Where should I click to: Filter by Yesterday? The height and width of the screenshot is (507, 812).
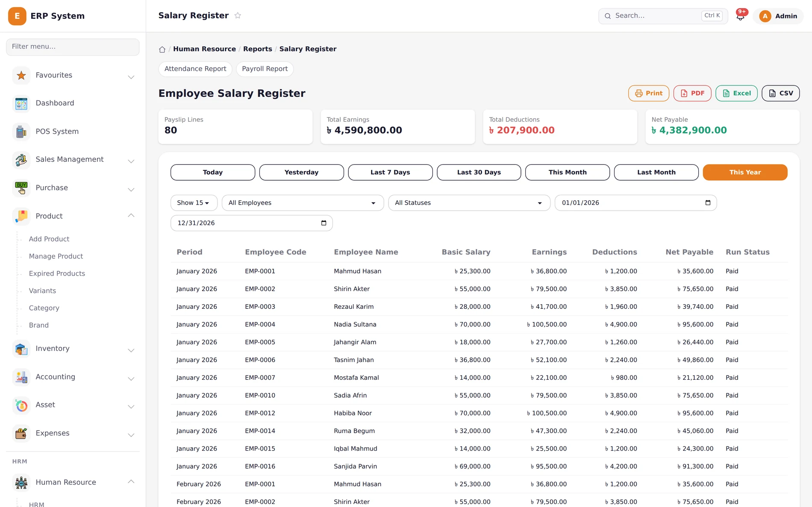point(302,173)
